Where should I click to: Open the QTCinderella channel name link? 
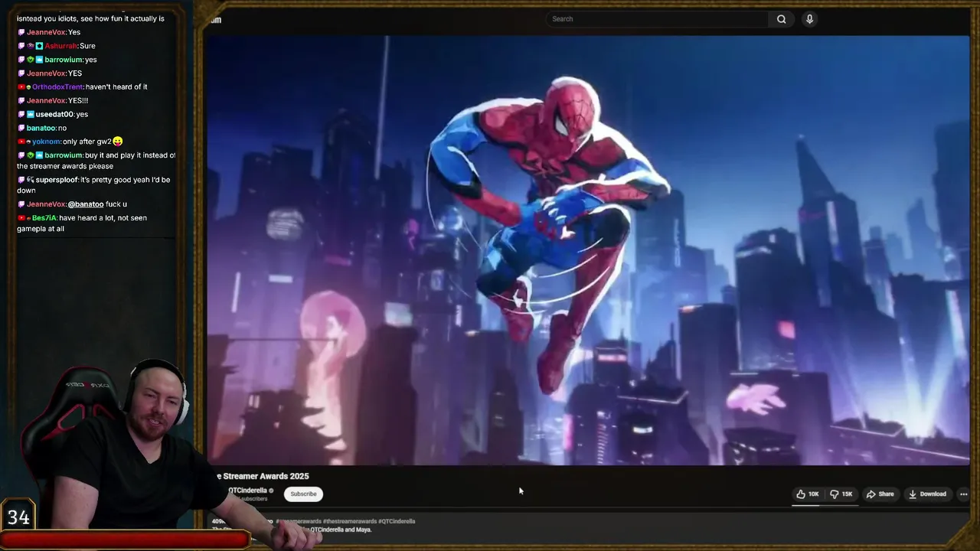(x=247, y=491)
